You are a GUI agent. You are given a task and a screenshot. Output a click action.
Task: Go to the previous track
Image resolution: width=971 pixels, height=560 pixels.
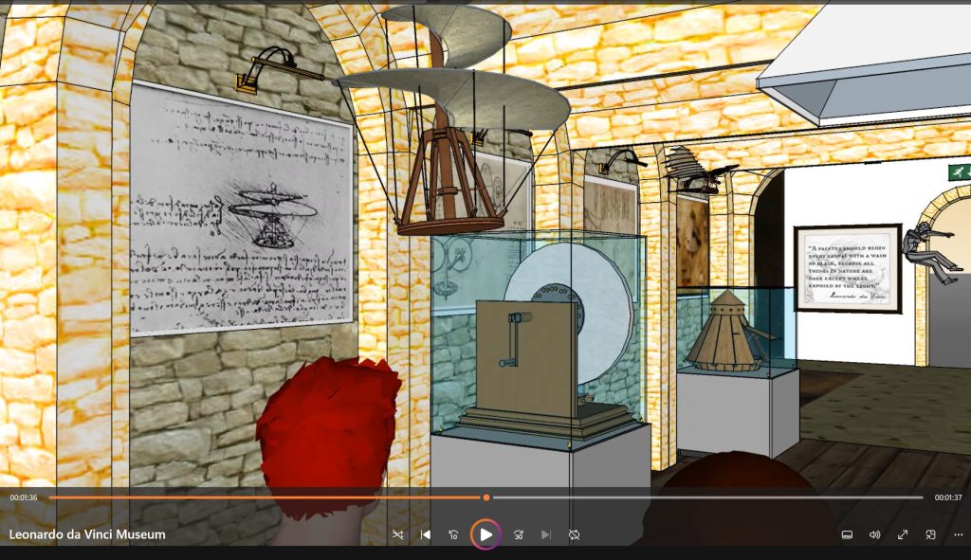(x=426, y=534)
